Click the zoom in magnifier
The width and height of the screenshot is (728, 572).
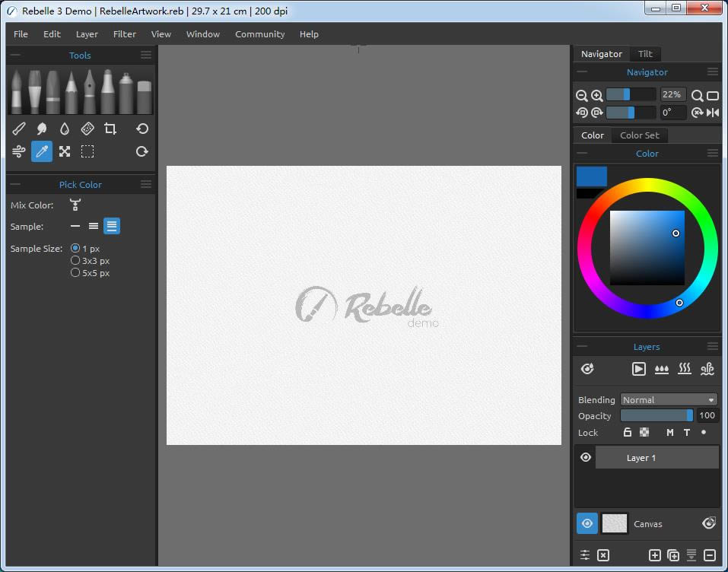(597, 96)
